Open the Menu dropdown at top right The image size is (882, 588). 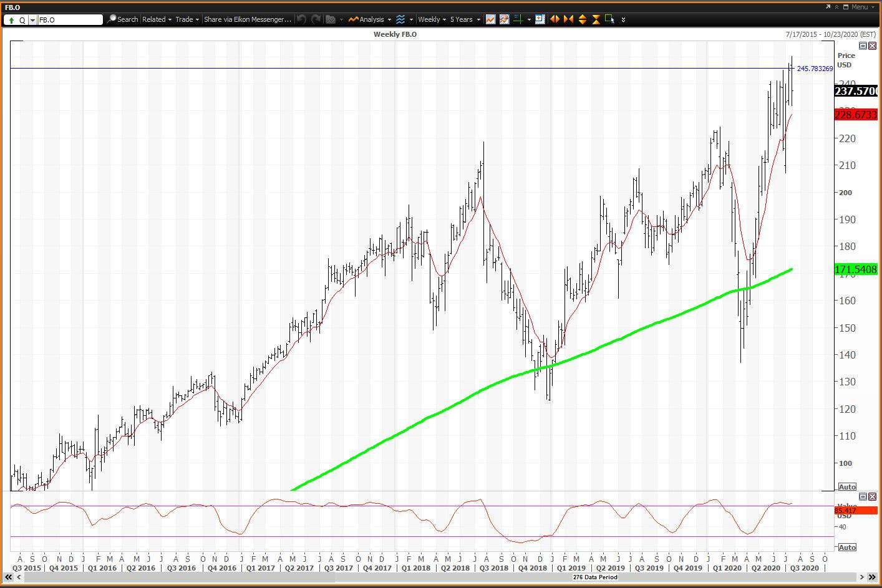point(863,7)
